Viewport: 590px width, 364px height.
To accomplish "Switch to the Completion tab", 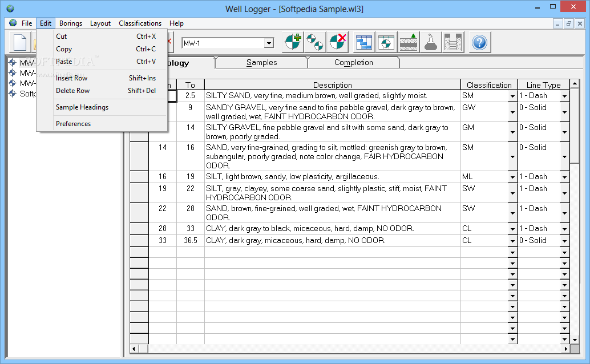I will tap(354, 63).
